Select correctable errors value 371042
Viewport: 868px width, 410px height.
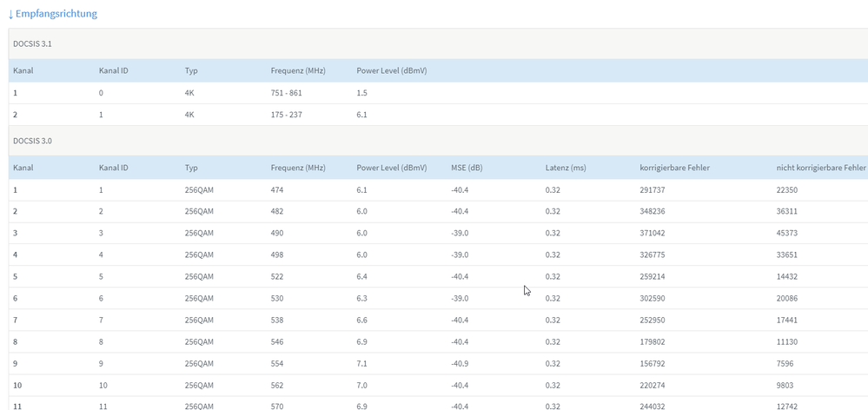pos(653,233)
